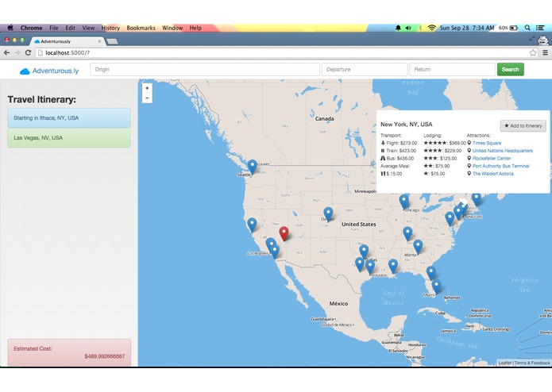552x392 pixels.
Task: Click the "Bus: $436.00" transport price
Action: click(397, 159)
